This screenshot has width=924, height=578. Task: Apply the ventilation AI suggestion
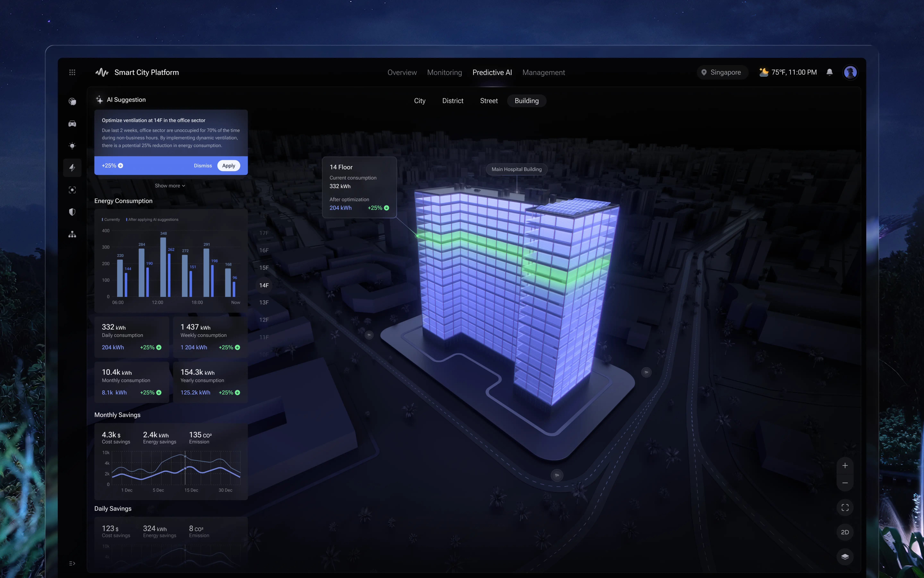point(229,166)
